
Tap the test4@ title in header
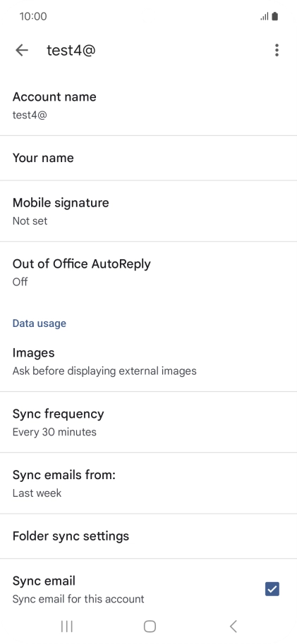coord(71,50)
